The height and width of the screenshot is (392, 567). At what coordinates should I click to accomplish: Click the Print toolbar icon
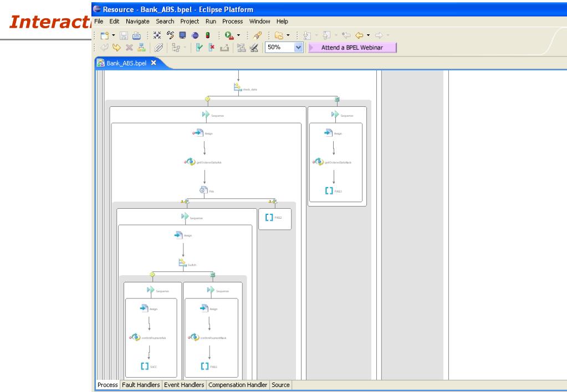coord(136,35)
